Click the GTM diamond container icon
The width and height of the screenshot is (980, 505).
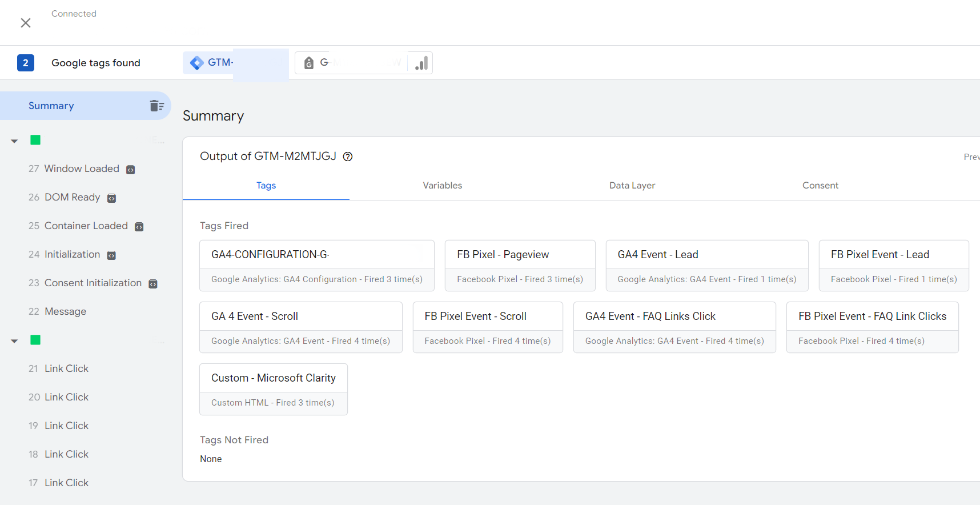[x=197, y=63]
